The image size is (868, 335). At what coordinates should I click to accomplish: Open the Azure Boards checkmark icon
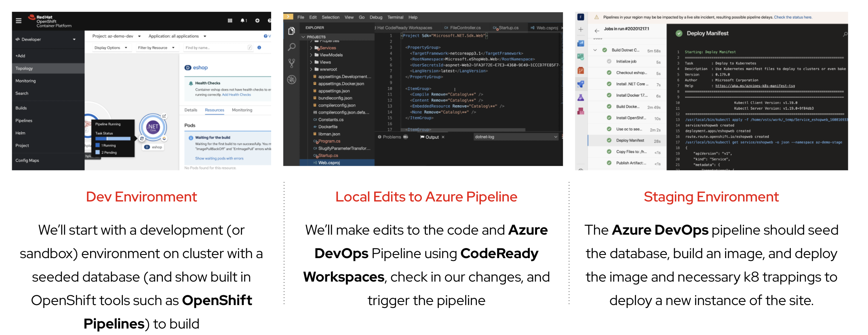tap(581, 57)
